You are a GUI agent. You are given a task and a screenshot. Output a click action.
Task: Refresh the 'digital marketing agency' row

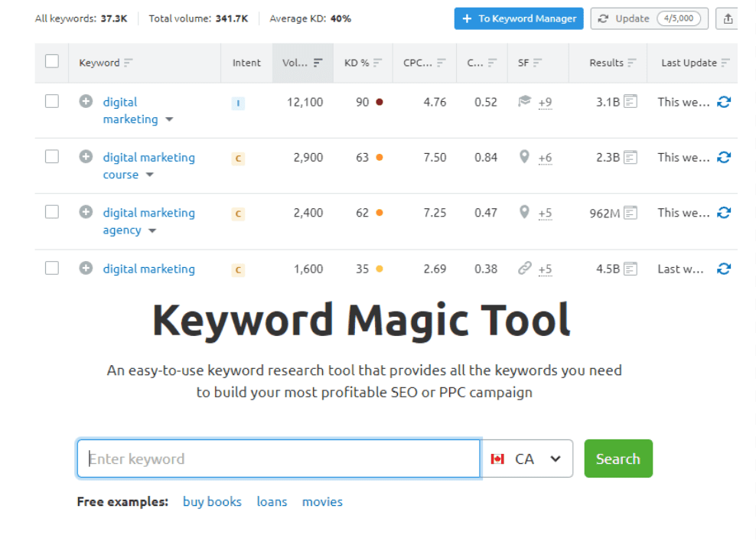pos(724,212)
